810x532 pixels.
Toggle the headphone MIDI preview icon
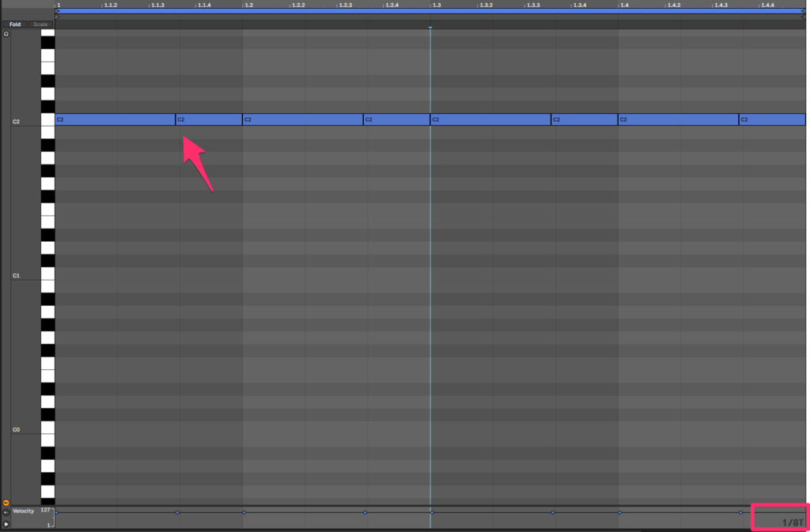point(6,34)
